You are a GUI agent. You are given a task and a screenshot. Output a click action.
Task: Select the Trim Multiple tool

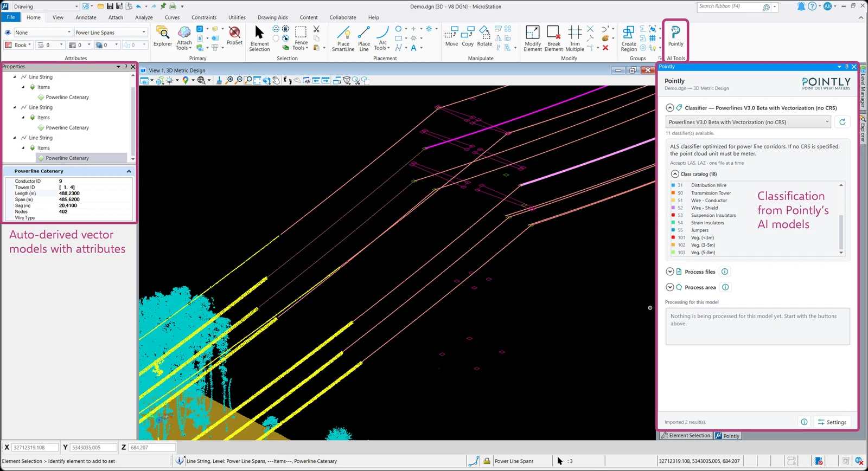pyautogui.click(x=575, y=38)
